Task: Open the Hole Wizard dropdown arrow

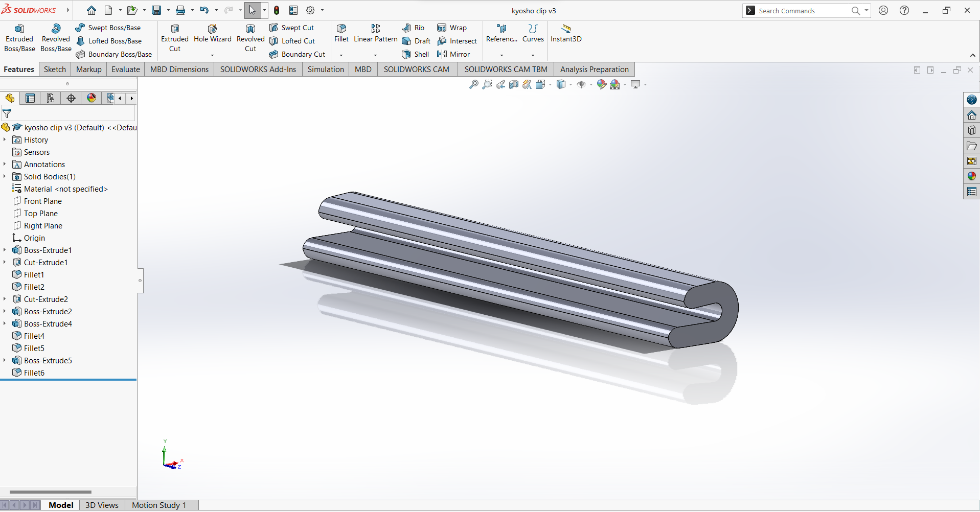Action: (x=212, y=55)
